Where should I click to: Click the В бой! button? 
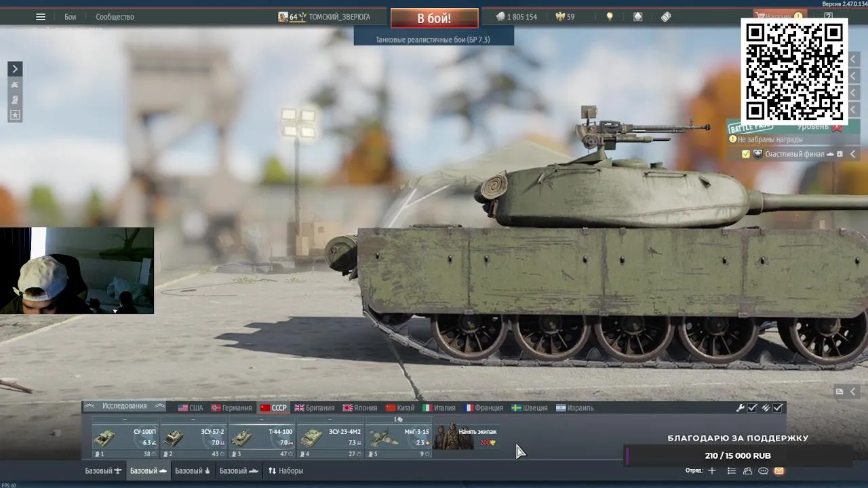pyautogui.click(x=434, y=18)
